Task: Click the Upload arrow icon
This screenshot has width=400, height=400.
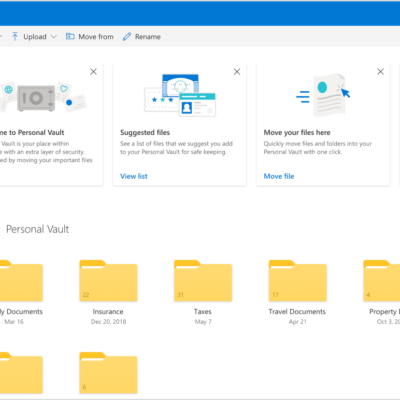Action: click(15, 36)
